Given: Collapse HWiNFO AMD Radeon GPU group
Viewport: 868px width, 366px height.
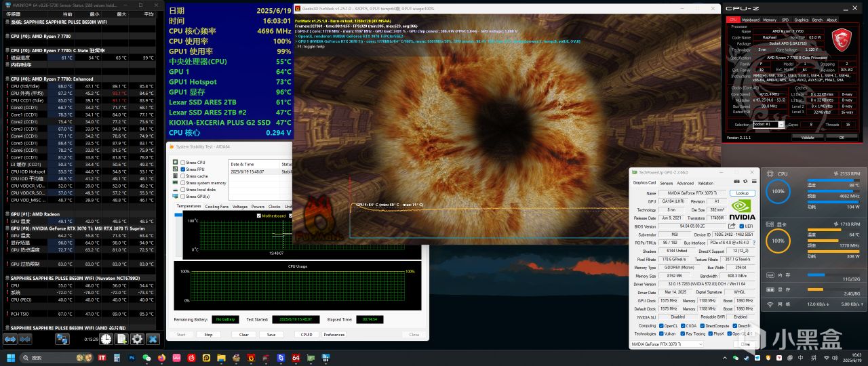Looking at the screenshot, I should pyautogui.click(x=81, y=214).
